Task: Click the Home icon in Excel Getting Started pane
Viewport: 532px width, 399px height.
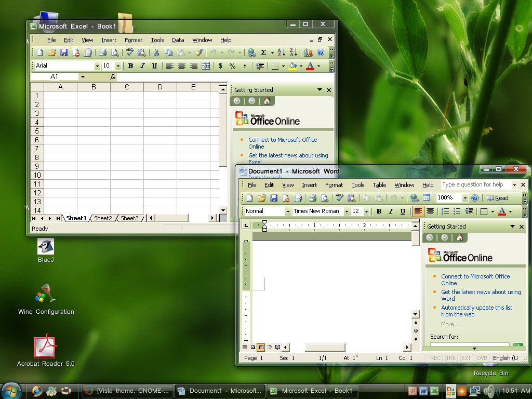Action: [267, 101]
